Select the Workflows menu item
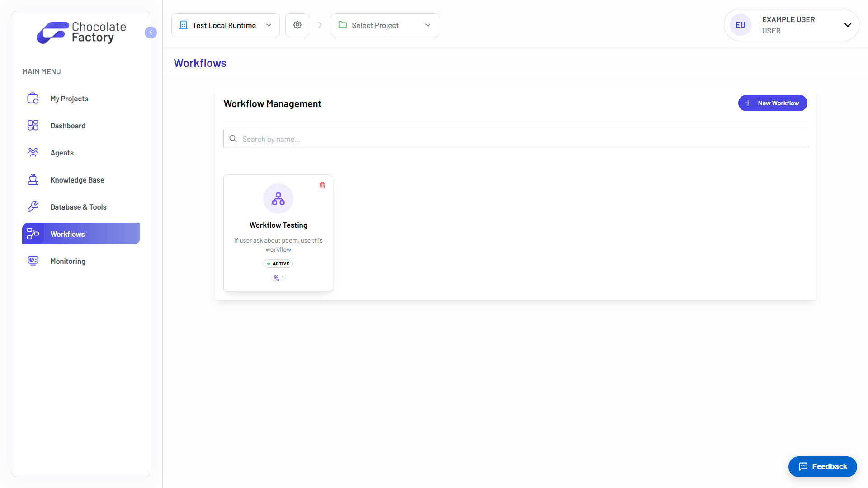 tap(81, 234)
